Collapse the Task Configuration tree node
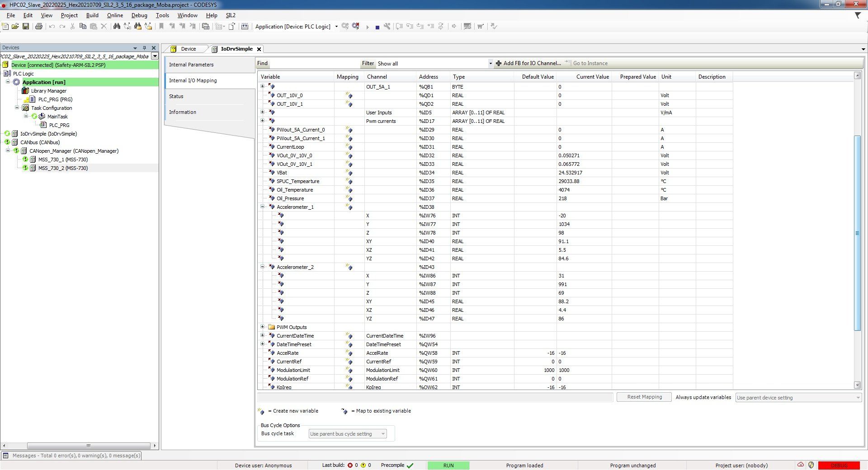 coord(17,108)
